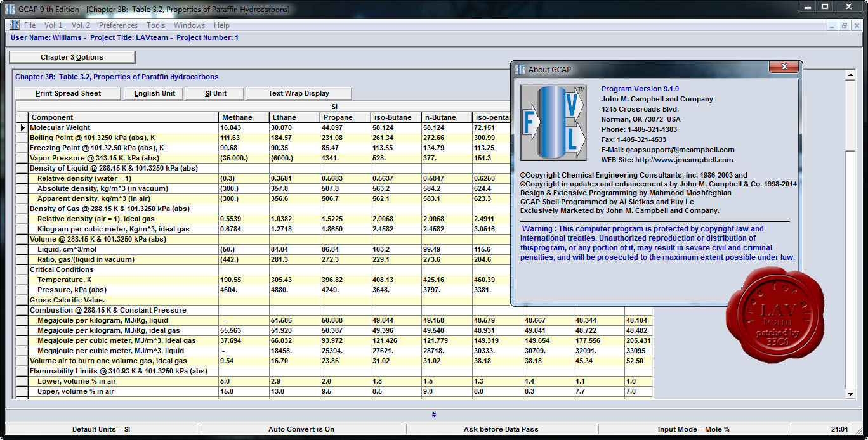
Task: Click Program Version 9.1.0 text
Action: [x=640, y=89]
